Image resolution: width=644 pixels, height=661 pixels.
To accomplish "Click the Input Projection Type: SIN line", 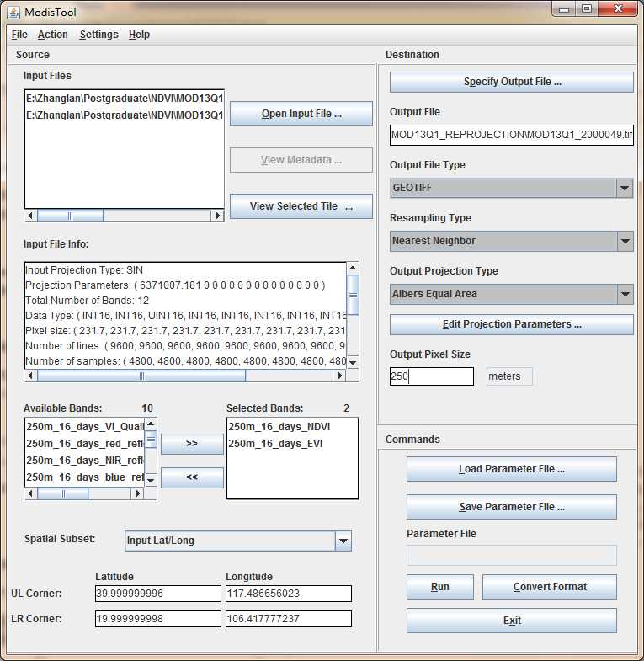I will pyautogui.click(x=84, y=270).
